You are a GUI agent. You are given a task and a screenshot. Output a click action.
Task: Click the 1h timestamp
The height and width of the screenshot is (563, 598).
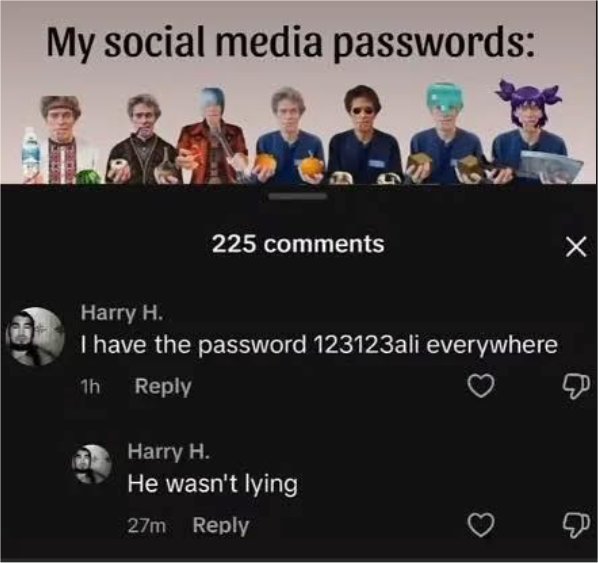point(90,387)
